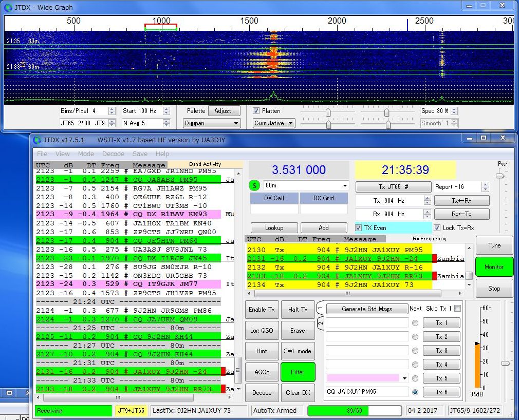
Task: Click the Wide Graph window logo icon
Action: point(9,7)
